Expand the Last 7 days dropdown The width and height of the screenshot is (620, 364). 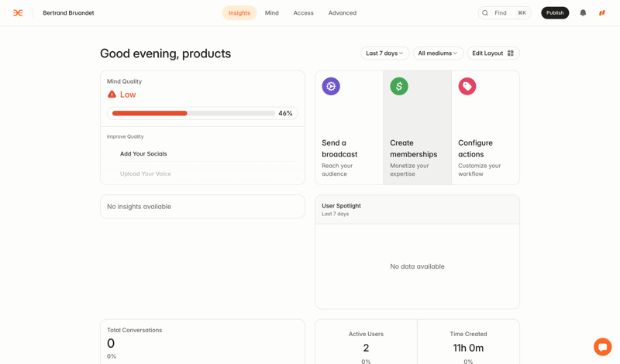384,53
